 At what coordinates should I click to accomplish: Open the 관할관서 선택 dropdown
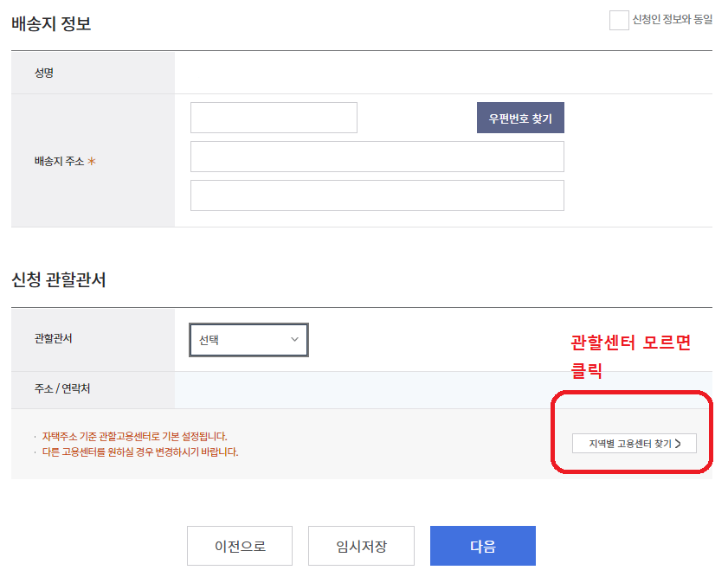[x=248, y=340]
